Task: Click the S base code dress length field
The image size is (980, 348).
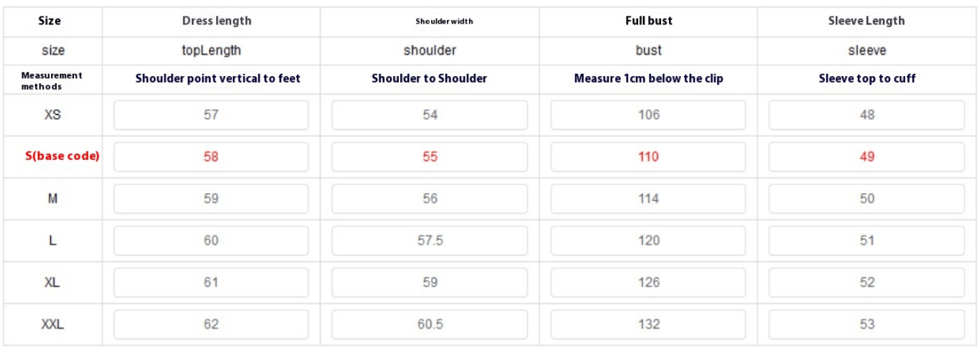Action: point(211,156)
